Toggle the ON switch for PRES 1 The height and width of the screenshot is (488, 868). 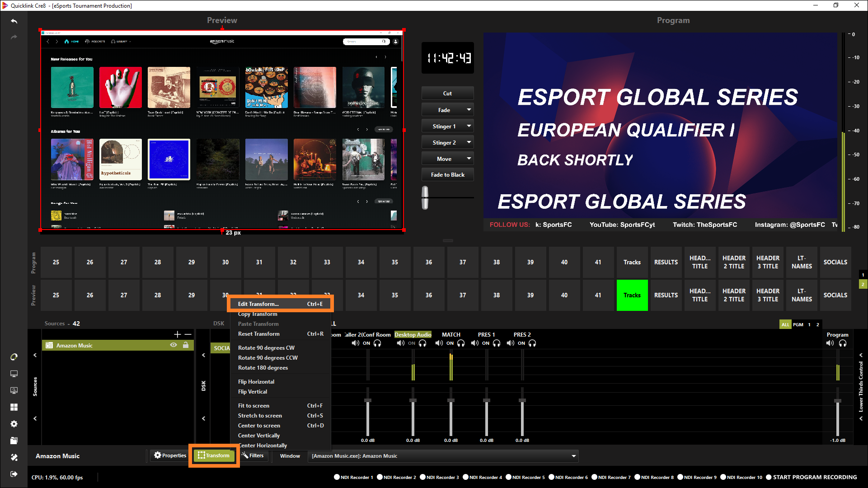[x=486, y=343]
